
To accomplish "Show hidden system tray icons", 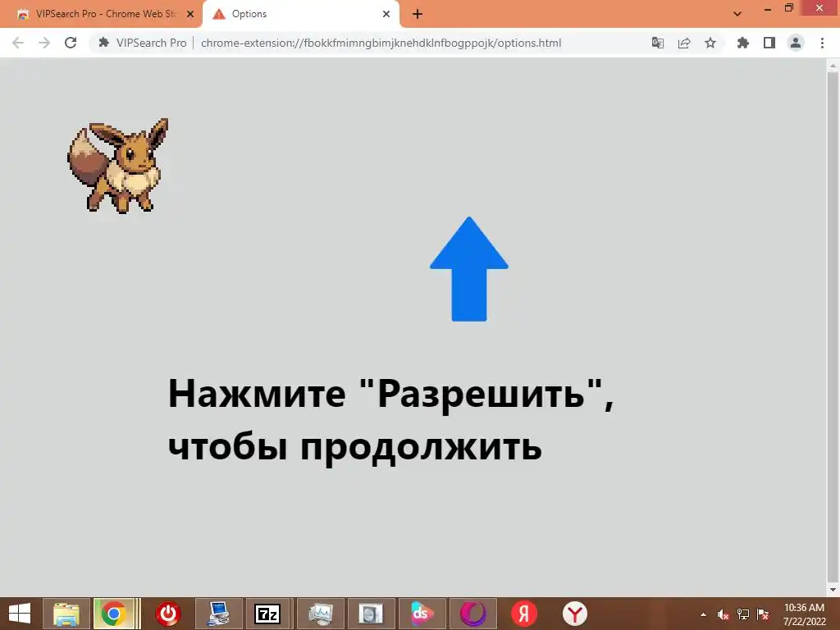I will pyautogui.click(x=703, y=614).
